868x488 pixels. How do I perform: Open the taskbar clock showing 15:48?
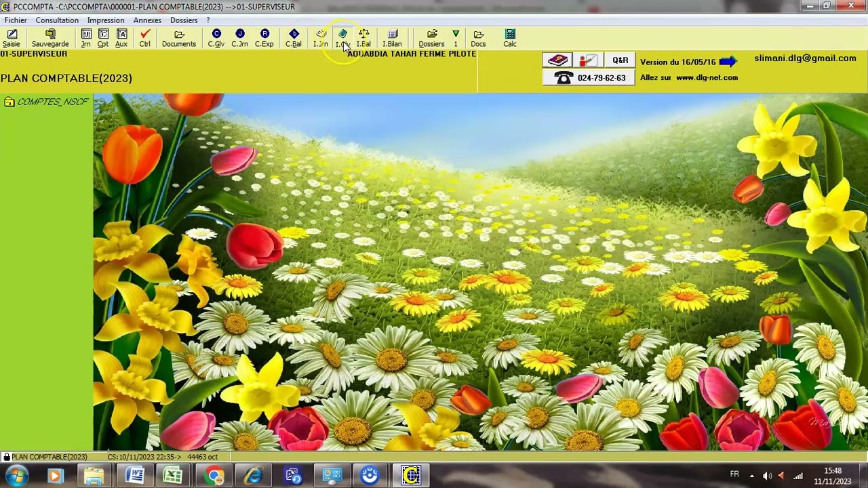(x=833, y=476)
